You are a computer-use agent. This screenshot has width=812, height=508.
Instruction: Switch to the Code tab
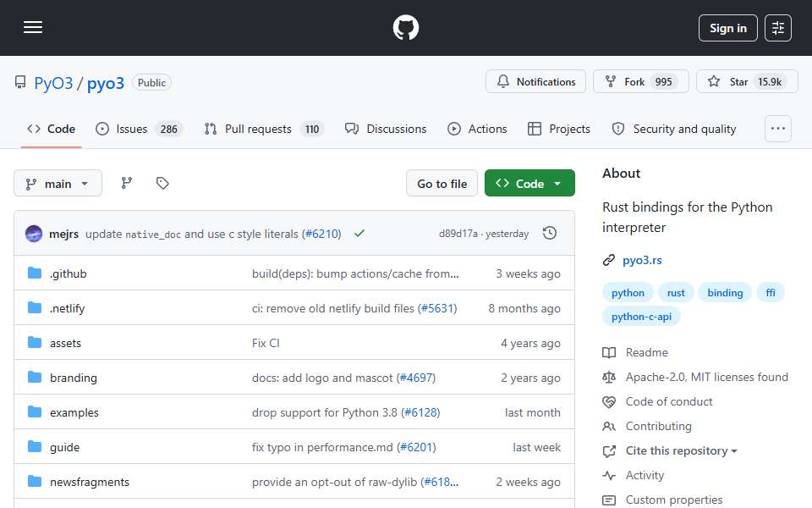(x=51, y=129)
